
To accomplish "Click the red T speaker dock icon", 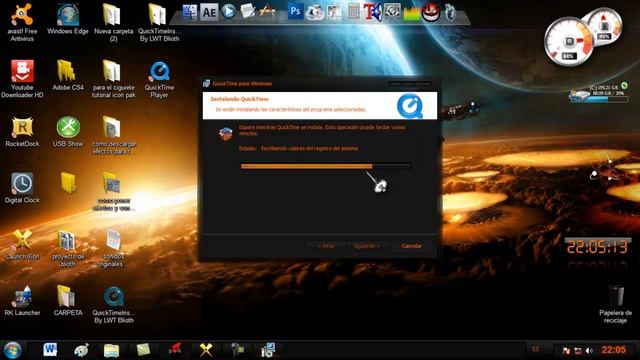I will pyautogui.click(x=372, y=12).
